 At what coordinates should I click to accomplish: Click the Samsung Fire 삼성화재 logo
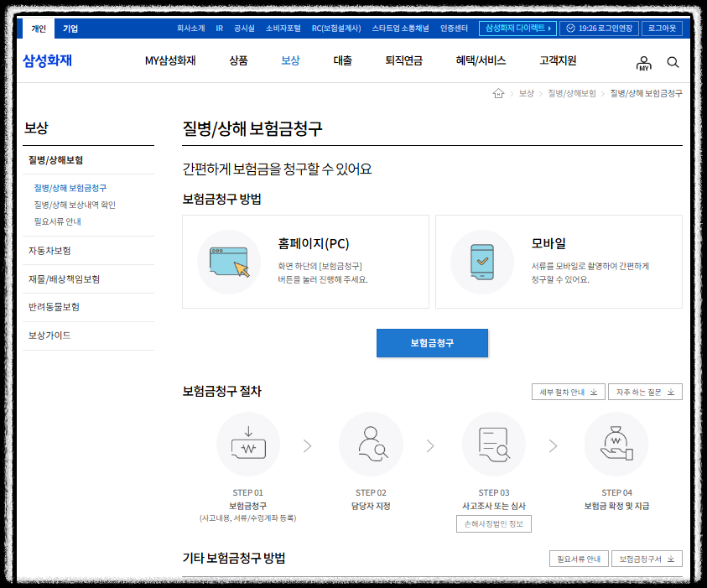tap(47, 60)
